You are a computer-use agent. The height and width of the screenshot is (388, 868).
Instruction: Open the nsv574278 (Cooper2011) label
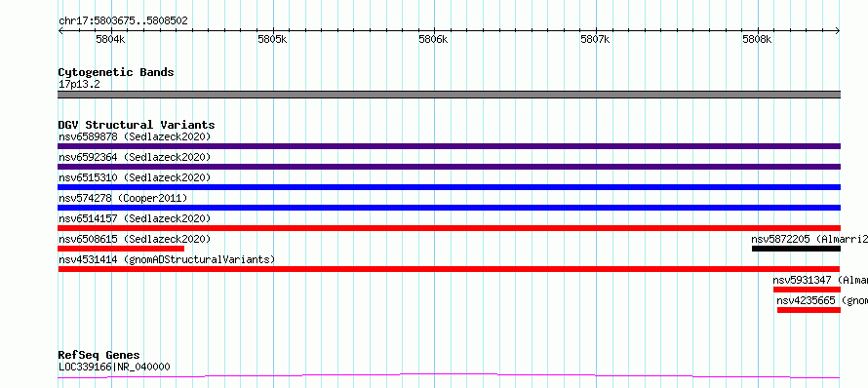(123, 198)
